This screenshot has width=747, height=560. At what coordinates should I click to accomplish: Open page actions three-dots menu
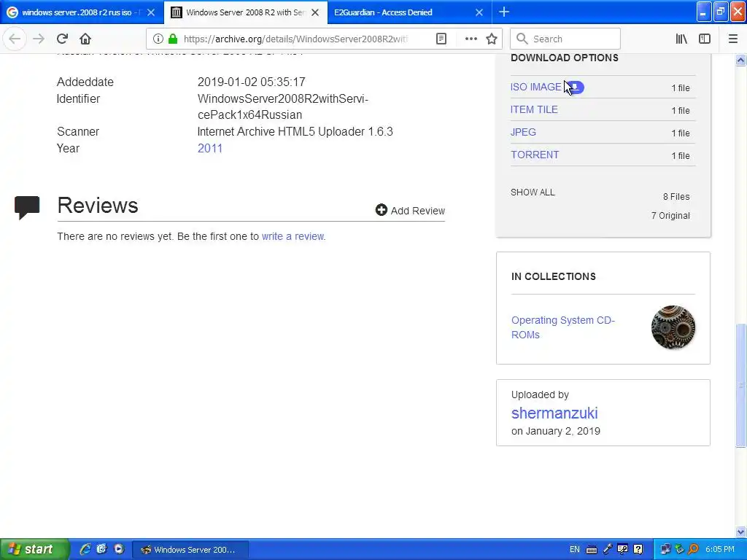[471, 39]
